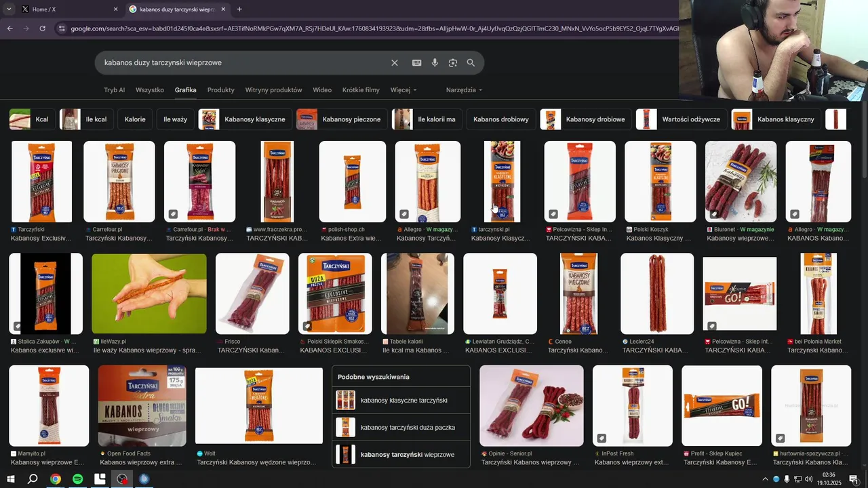The image size is (868, 488).
Task: View site information icon in address bar
Action: click(x=62, y=28)
